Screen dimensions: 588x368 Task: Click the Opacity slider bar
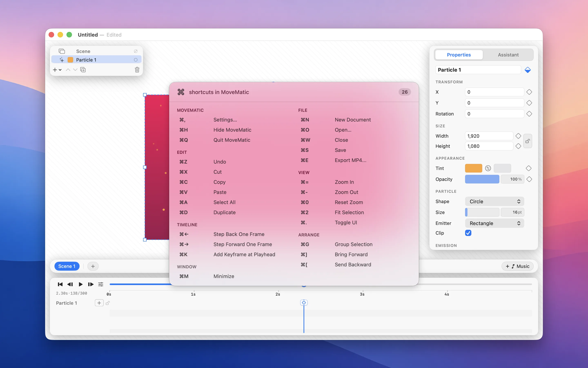(482, 179)
